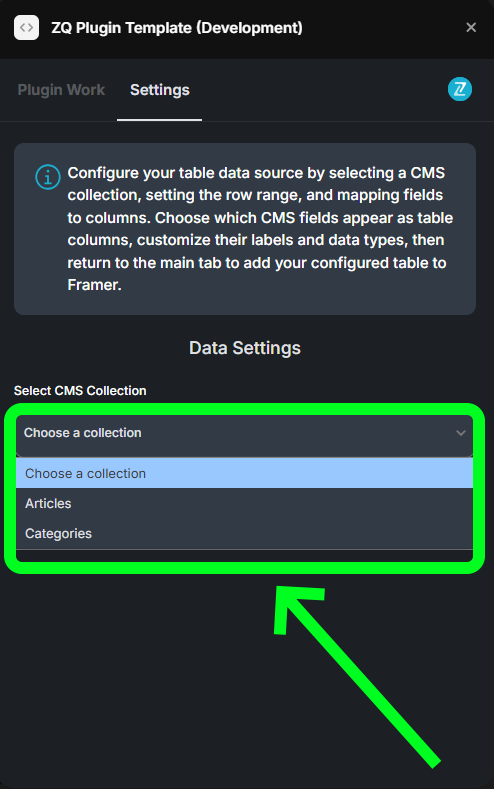
Task: Click the dark strip below Categories option
Action: (244, 556)
